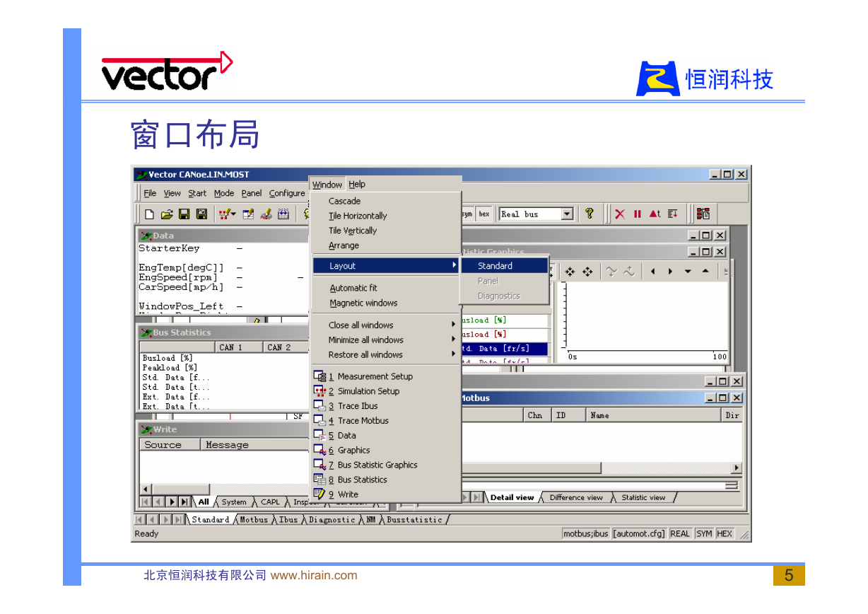Image resolution: width=868 pixels, height=614 pixels.
Task: Switch to window 1 Measurement Setup
Action: pos(387,376)
